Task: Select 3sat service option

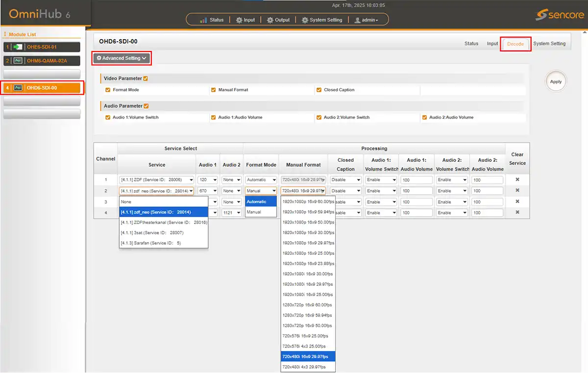Action: (164, 233)
